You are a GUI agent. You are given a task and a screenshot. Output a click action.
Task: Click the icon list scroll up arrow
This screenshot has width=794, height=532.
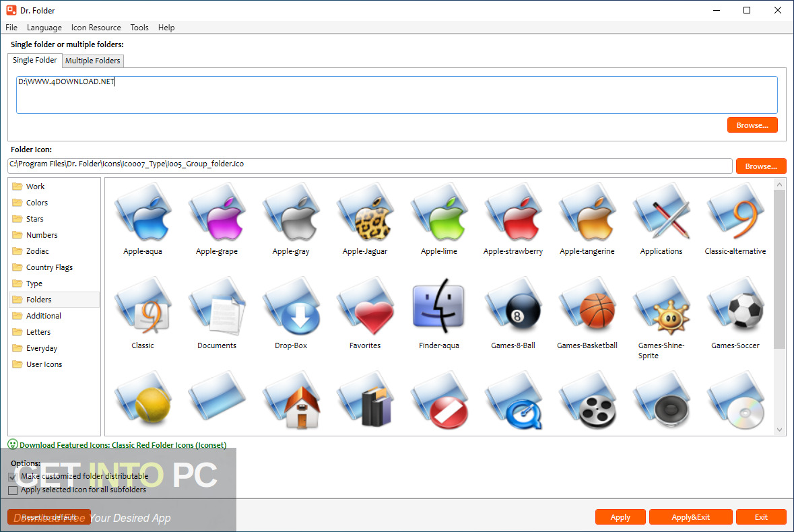point(779,185)
